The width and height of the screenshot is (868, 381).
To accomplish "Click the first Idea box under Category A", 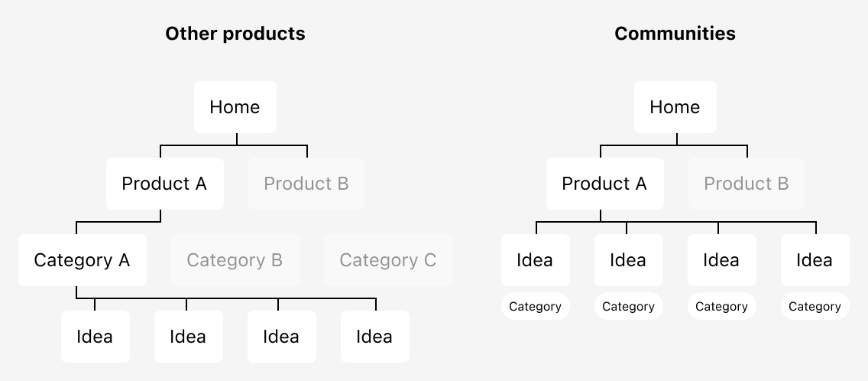I will click(96, 337).
